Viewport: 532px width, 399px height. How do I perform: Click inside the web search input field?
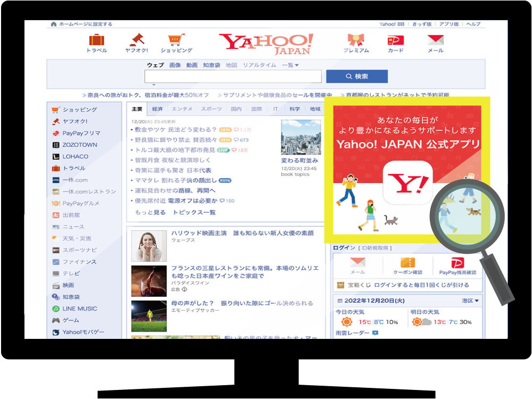[233, 76]
